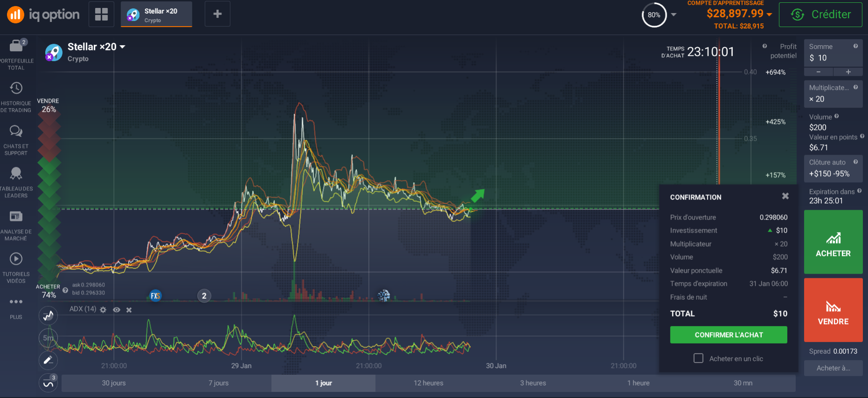This screenshot has height=398, width=868.
Task: Click the event marker numbered 2
Action: pyautogui.click(x=204, y=295)
